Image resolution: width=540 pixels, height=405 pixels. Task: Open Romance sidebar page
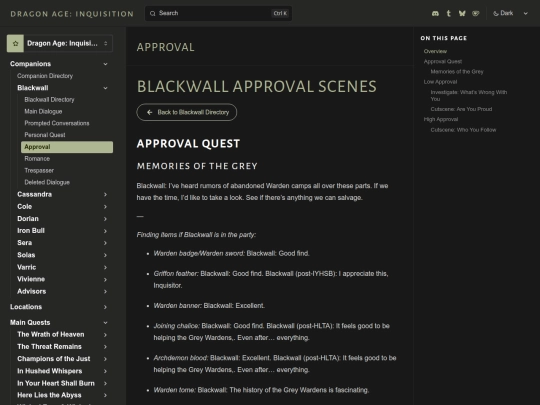point(37,158)
